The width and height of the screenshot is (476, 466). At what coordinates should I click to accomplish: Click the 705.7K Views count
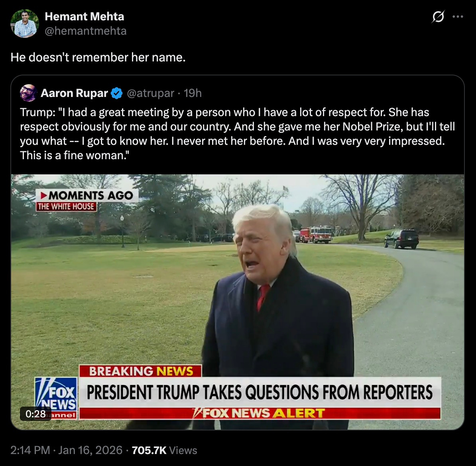[165, 450]
